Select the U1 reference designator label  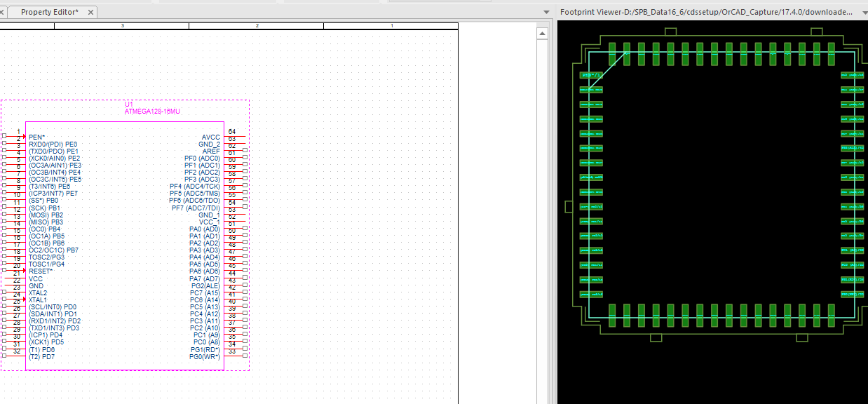[x=128, y=105]
